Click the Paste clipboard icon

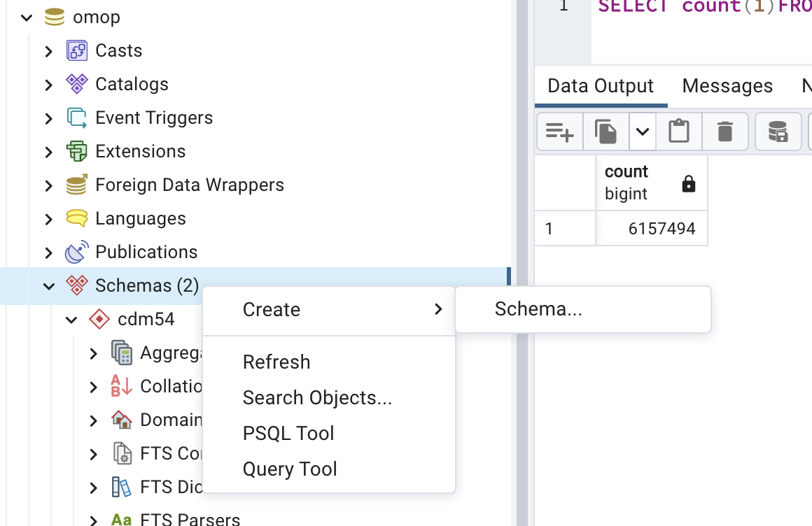[x=678, y=131]
